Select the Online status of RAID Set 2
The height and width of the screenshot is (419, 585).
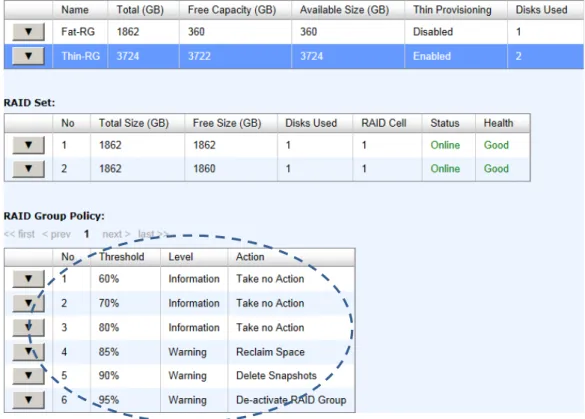(x=445, y=169)
